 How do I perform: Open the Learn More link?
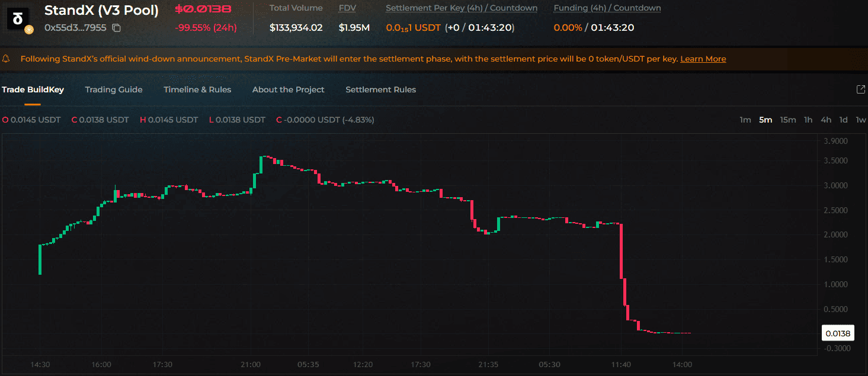coord(703,59)
